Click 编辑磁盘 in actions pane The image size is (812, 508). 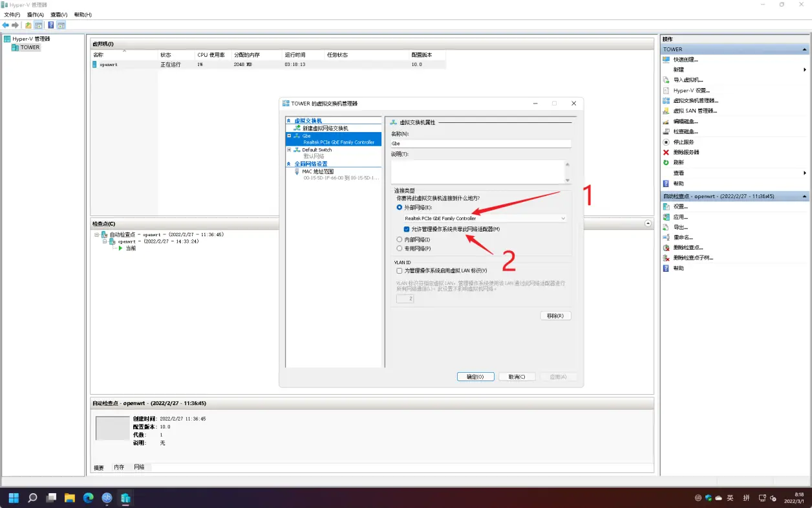coord(685,122)
